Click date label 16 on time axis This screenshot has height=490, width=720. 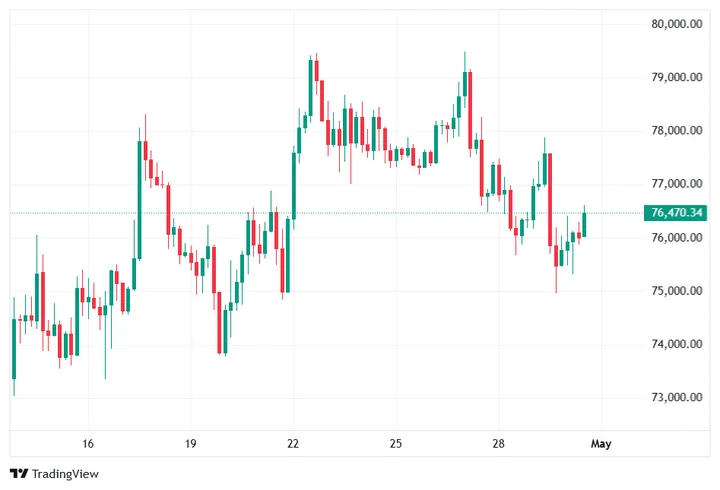click(x=88, y=443)
